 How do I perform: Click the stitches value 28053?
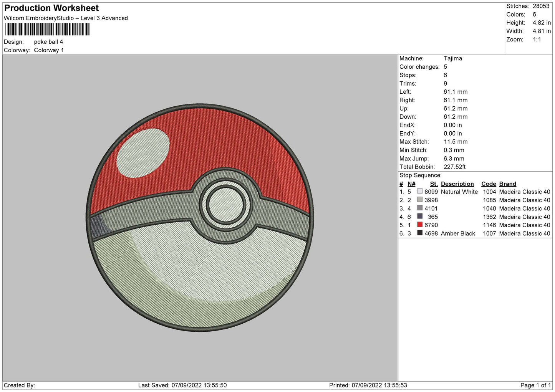(x=541, y=6)
